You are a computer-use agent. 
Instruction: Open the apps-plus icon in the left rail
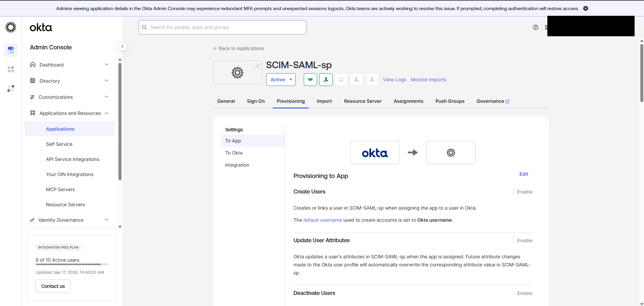click(x=11, y=69)
